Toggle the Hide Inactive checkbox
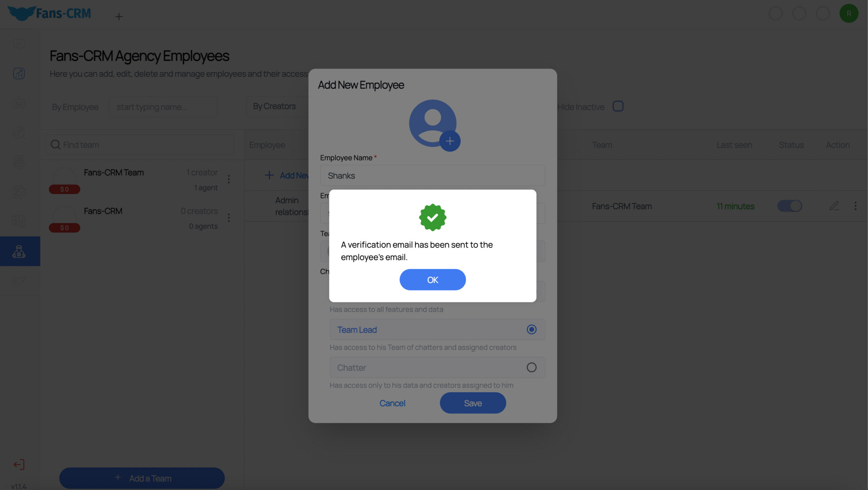This screenshot has width=868, height=490. [618, 106]
